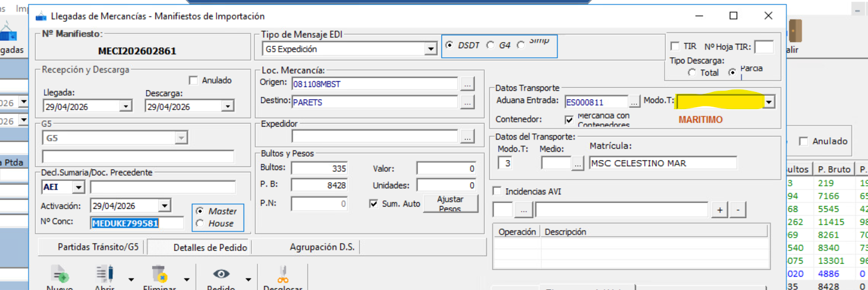Viewport: 868px width, 290px height.
Task: Click the Pedido eye icon
Action: [221, 274]
